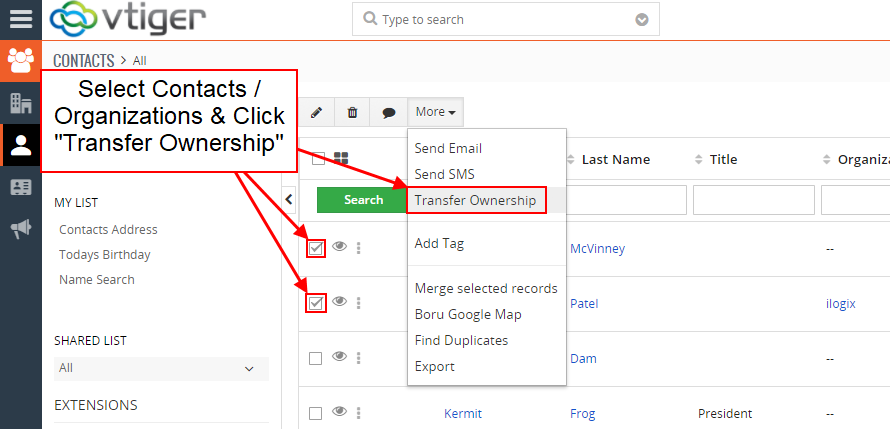This screenshot has height=429, width=890.
Task: Open the contact card sidebar icon
Action: coord(21,187)
